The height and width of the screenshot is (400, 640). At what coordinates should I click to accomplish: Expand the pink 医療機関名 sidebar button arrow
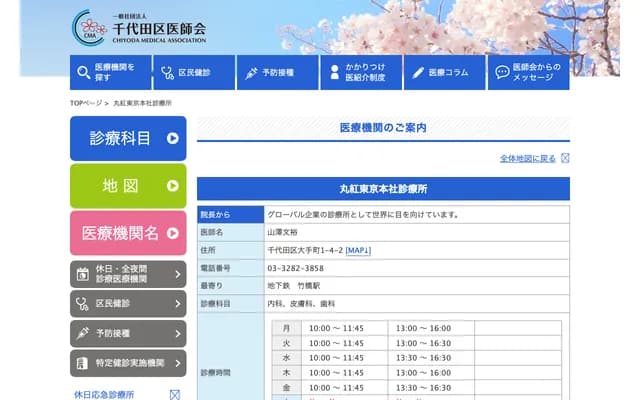173,233
